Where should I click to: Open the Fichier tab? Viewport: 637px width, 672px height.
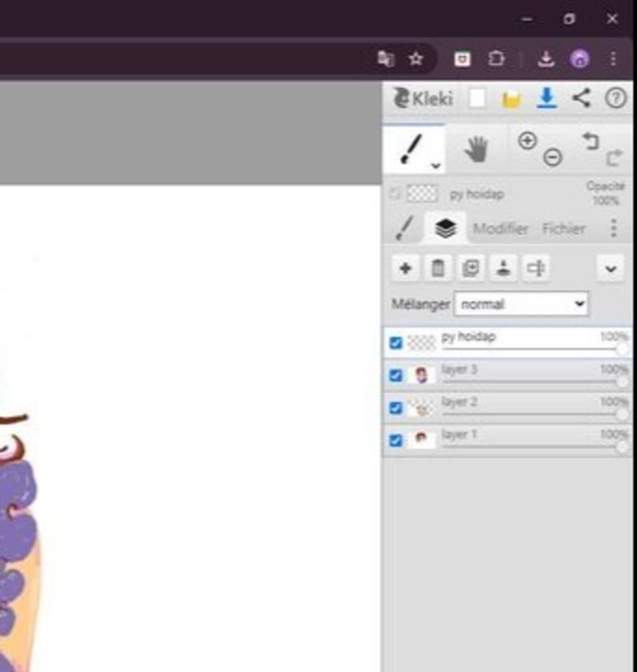(564, 228)
